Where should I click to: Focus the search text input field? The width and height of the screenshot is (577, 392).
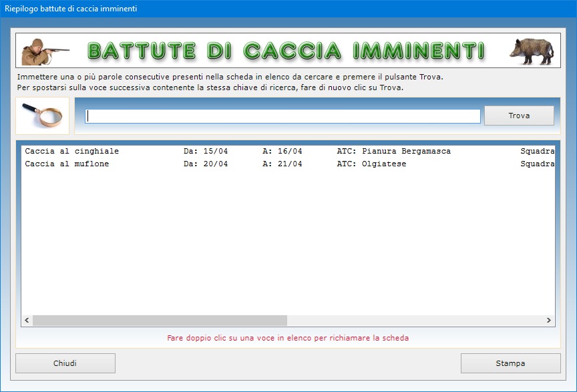282,116
